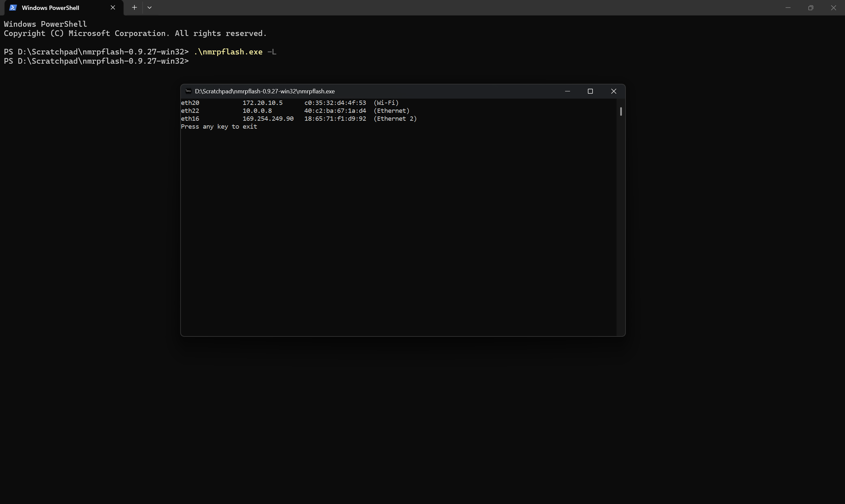
Task: Click the (Wi-Fi) adapter label
Action: (386, 103)
